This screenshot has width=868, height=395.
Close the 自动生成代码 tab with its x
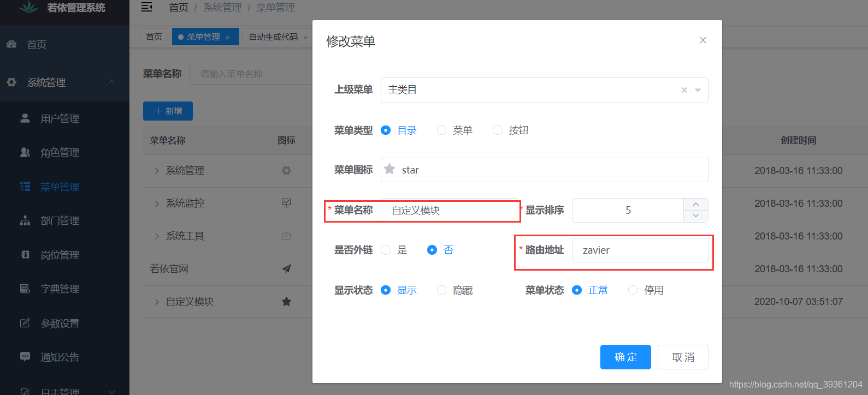(305, 37)
